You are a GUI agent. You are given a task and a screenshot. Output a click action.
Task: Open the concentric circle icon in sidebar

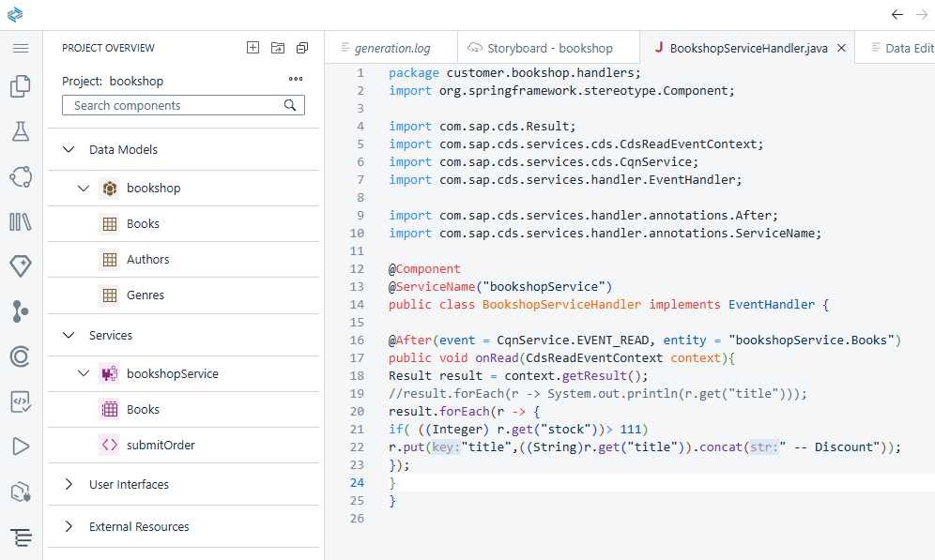point(21,356)
